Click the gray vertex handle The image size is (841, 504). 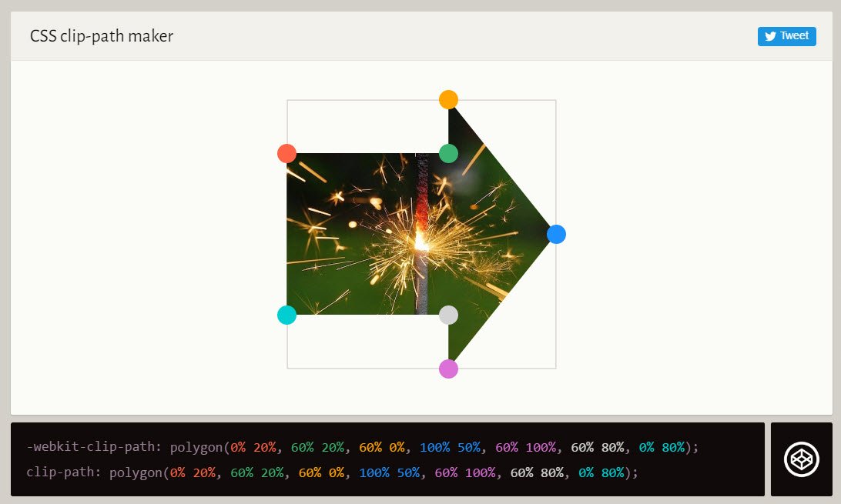[448, 315]
